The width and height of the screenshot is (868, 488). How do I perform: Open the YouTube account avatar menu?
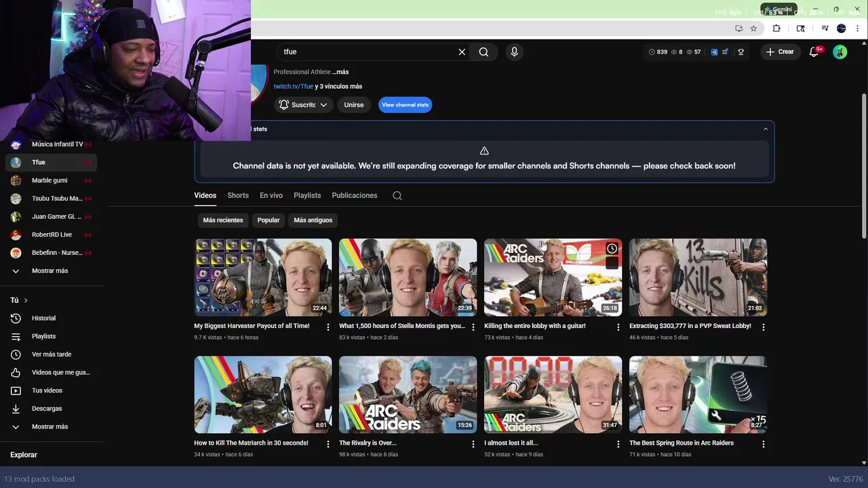840,52
